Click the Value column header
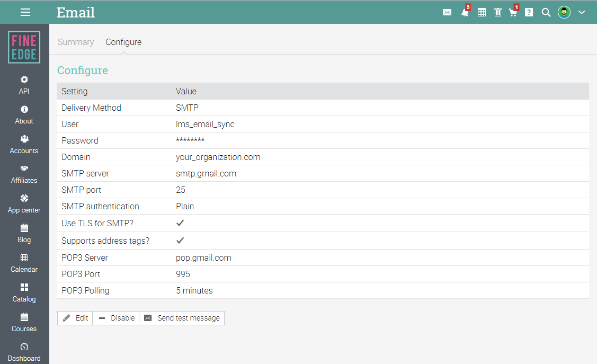This screenshot has height=364, width=597. (186, 91)
